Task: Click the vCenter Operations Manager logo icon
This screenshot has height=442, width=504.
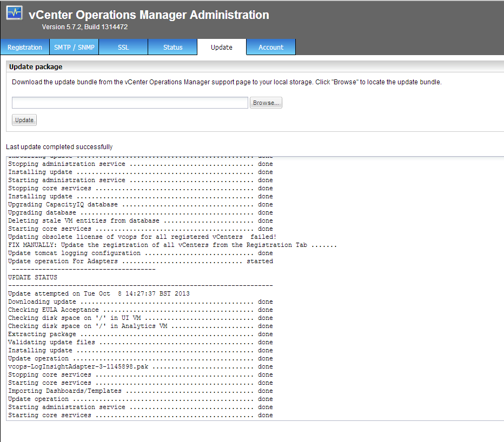Action: [15, 12]
